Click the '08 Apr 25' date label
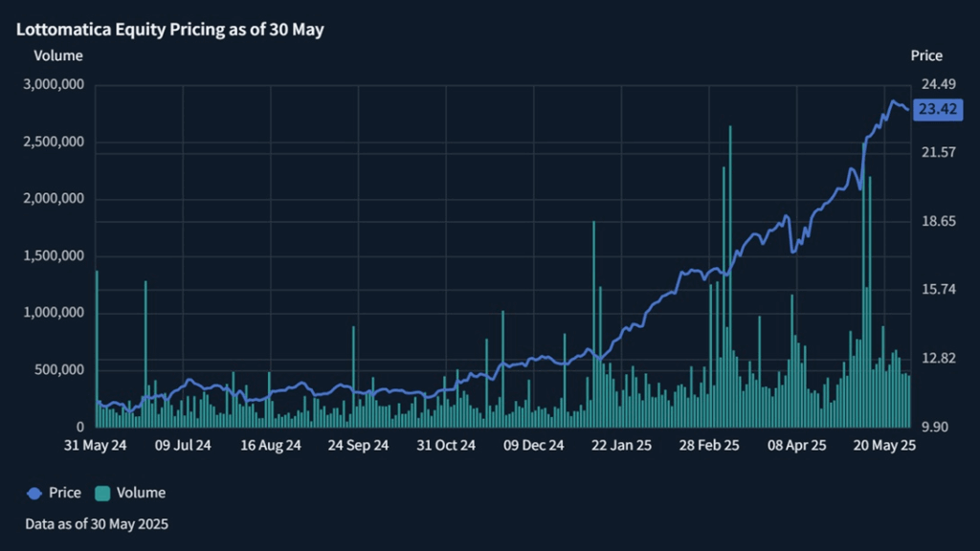The width and height of the screenshot is (980, 551). (797, 446)
